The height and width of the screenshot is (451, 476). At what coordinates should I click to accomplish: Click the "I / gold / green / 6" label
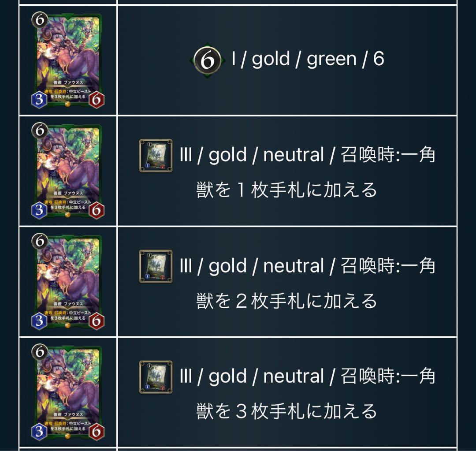308,59
